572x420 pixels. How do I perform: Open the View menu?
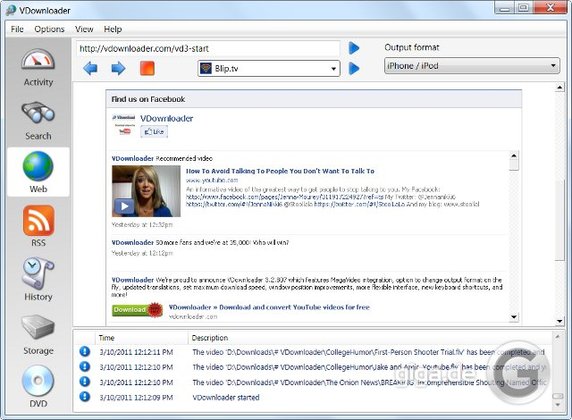[x=84, y=29]
